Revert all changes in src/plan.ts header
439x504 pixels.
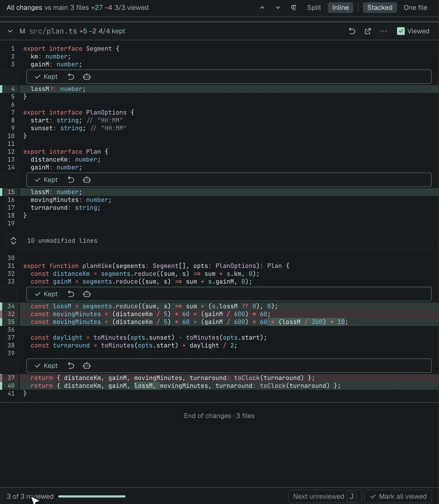(x=352, y=31)
